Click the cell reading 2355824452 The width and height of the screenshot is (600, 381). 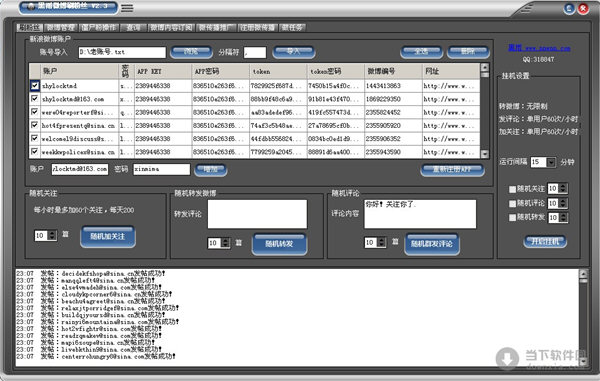pyautogui.click(x=393, y=112)
